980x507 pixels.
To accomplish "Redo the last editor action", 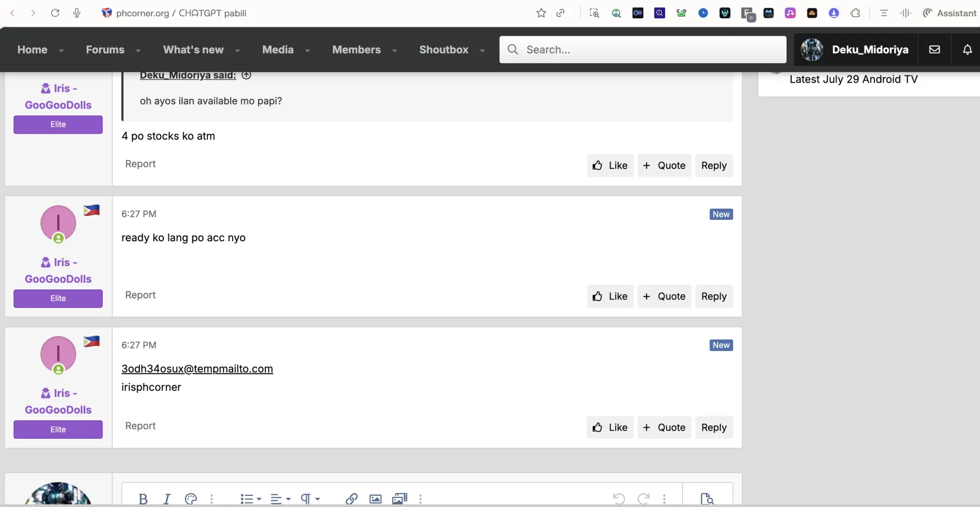I will point(644,499).
